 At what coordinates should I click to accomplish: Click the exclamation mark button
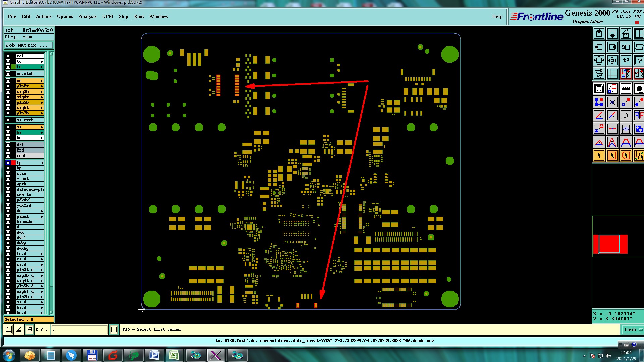(x=114, y=329)
